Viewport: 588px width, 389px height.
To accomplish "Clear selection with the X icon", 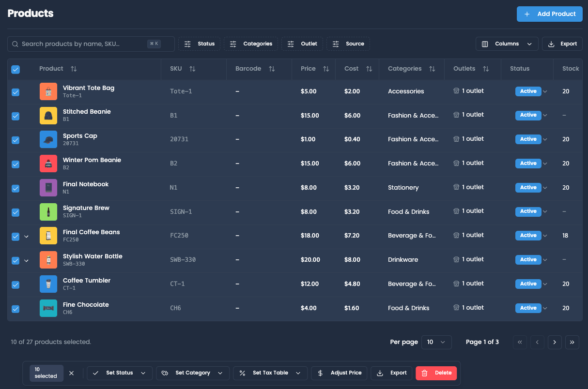I will (x=71, y=373).
